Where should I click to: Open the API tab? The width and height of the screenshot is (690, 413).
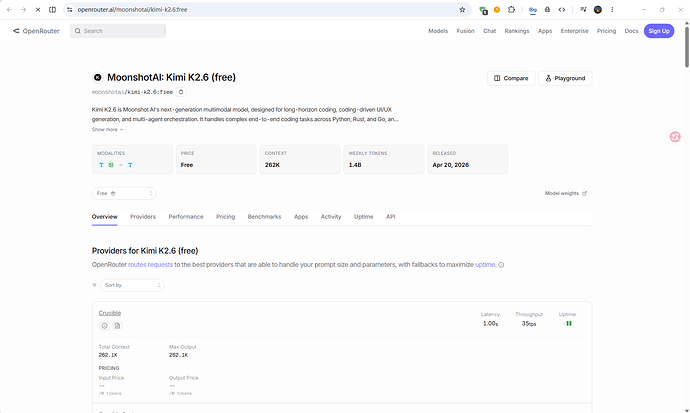(390, 217)
